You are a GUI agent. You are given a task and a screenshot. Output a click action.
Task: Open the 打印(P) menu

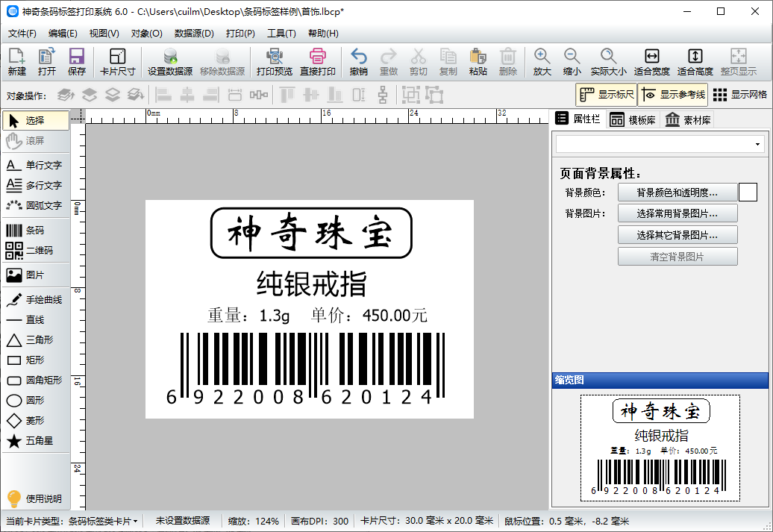click(240, 34)
